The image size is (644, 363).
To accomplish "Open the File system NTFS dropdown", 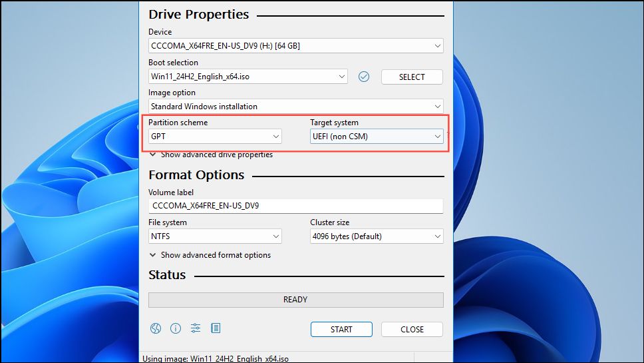I will pos(215,236).
